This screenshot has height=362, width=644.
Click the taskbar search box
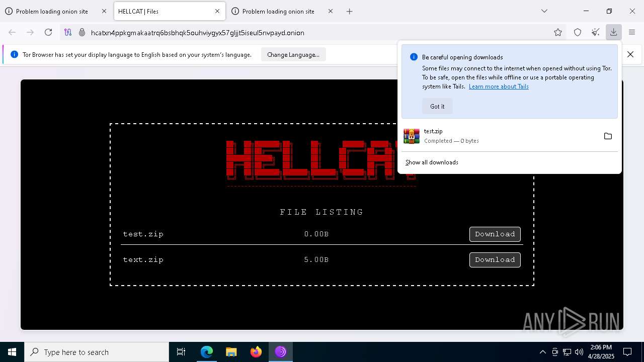point(97,352)
